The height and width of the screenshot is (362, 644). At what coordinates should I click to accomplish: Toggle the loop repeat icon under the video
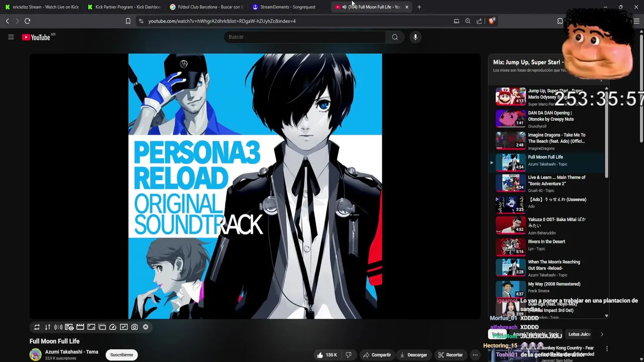pos(37,327)
